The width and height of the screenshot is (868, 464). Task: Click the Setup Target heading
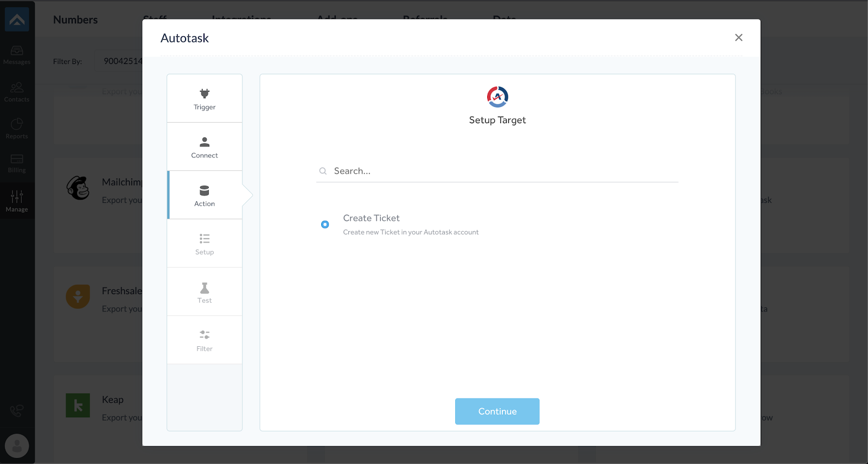tap(497, 120)
